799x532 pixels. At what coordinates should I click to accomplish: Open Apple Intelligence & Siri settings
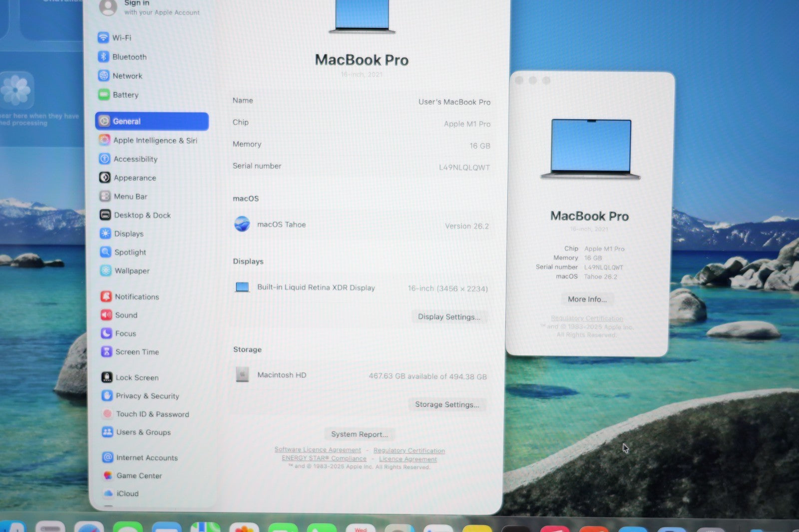pos(155,140)
